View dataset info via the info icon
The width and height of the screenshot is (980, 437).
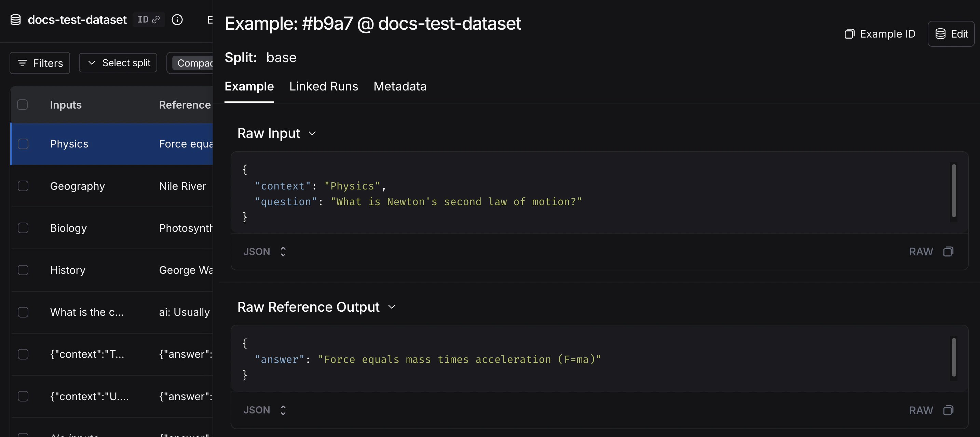tap(177, 20)
